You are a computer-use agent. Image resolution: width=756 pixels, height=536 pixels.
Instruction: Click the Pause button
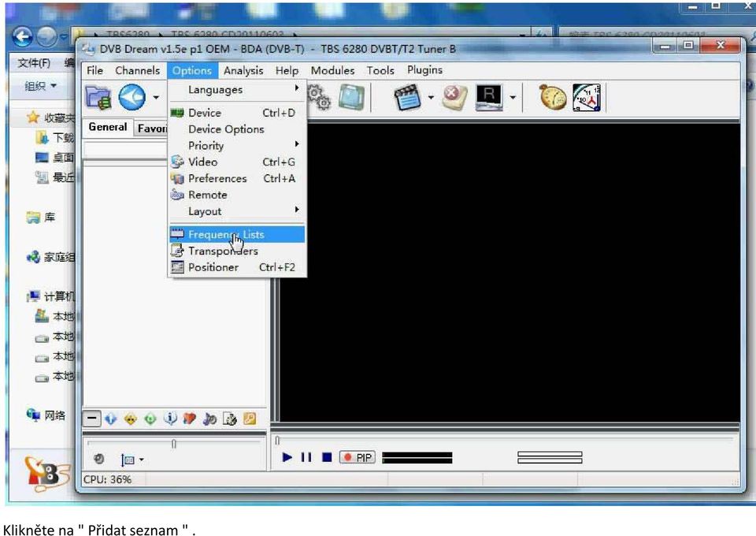coord(306,457)
